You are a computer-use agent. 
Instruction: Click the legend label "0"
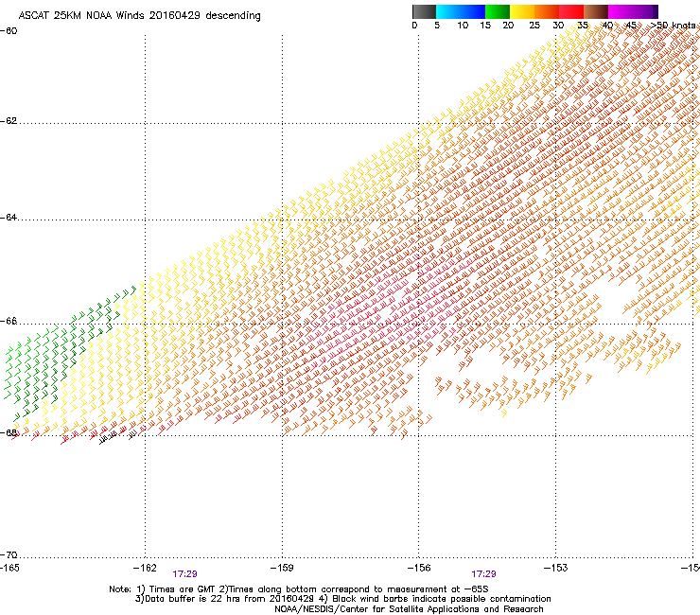(414, 26)
